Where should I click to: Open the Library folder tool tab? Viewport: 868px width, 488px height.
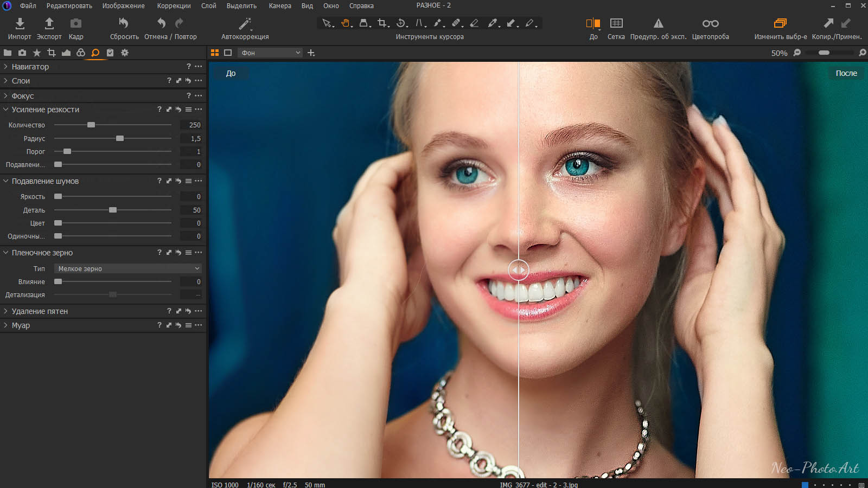click(8, 53)
